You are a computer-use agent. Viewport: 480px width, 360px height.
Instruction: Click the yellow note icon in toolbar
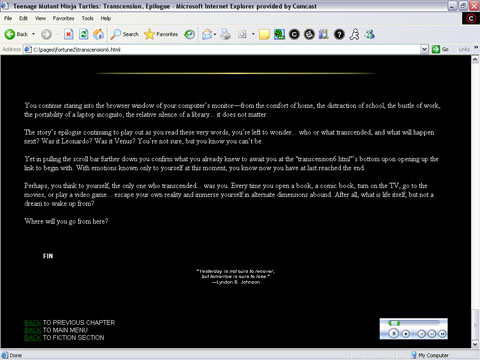pos(264,34)
